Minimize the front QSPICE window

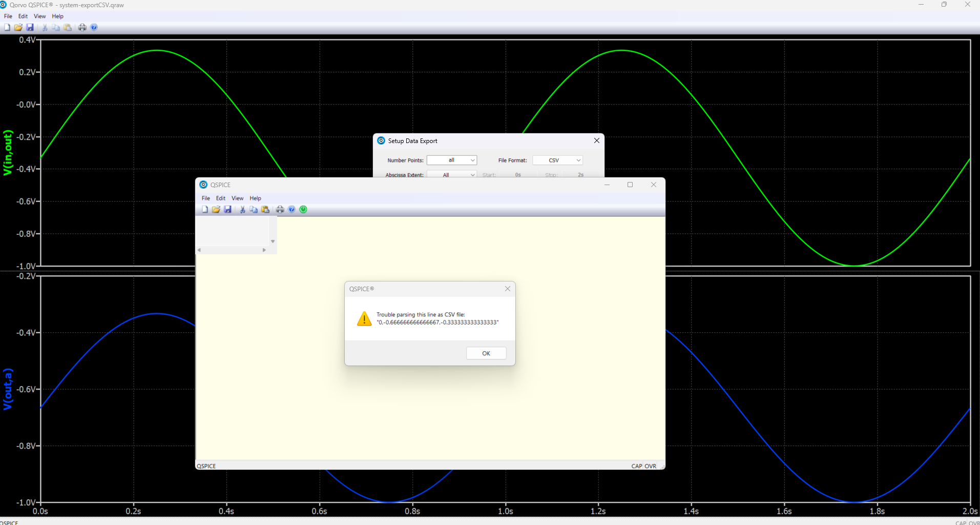607,185
